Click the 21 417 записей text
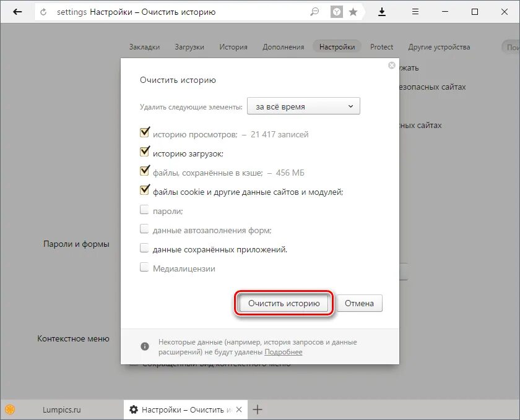The width and height of the screenshot is (520, 420). pyautogui.click(x=280, y=135)
